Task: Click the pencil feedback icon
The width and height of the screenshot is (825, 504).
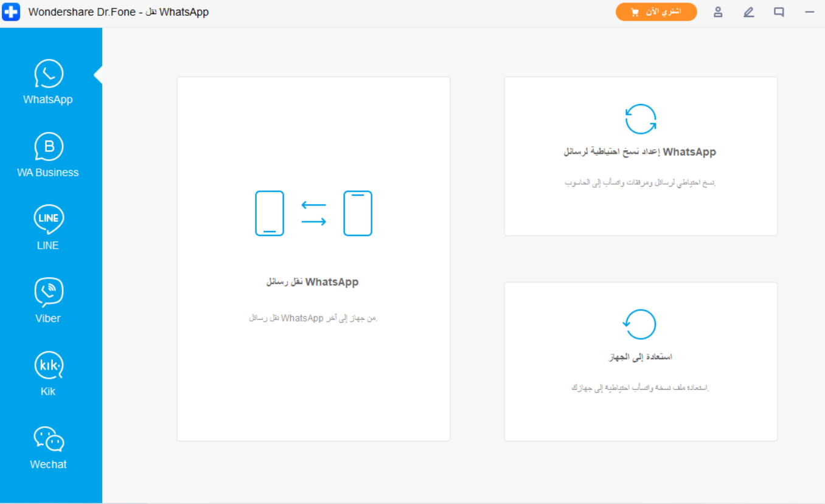Action: (x=748, y=12)
